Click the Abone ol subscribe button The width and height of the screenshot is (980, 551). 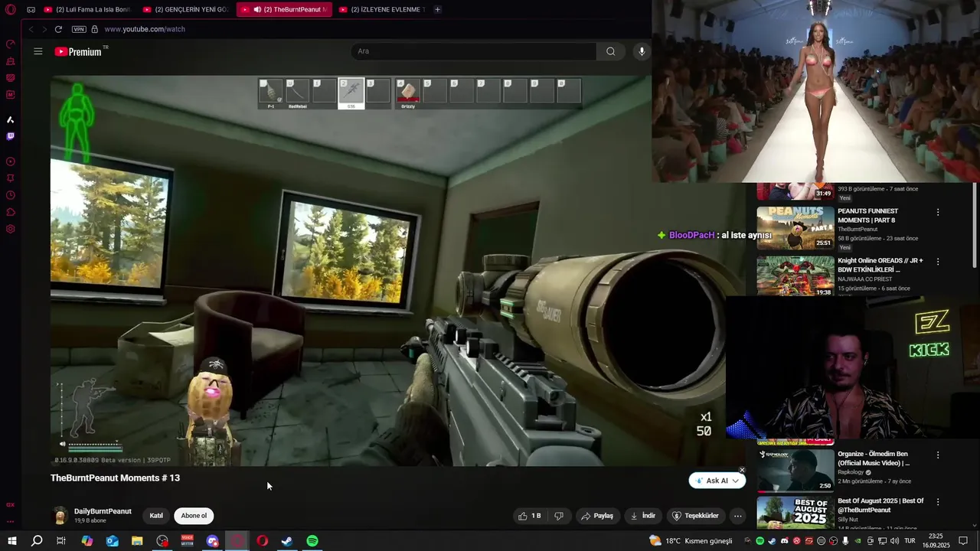click(194, 516)
